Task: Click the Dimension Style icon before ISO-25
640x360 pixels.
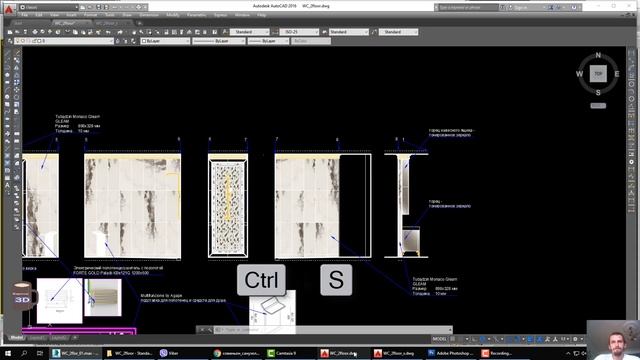Action: click(x=275, y=32)
